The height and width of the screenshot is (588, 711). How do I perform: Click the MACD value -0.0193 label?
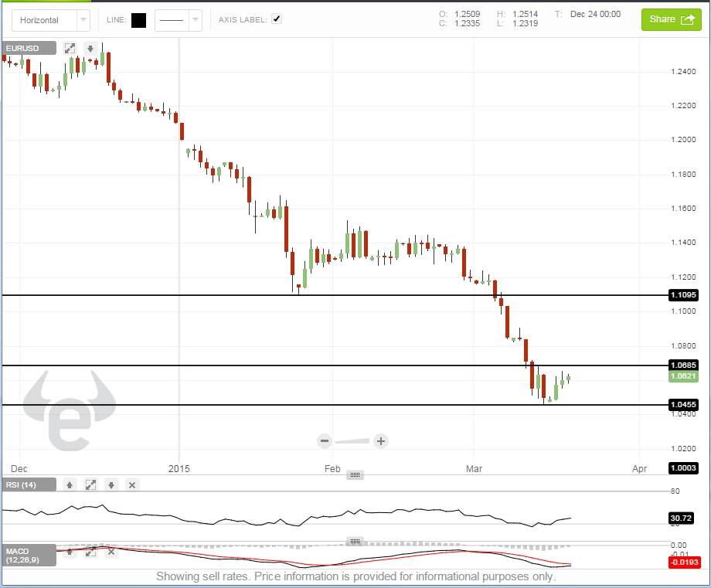(x=685, y=563)
